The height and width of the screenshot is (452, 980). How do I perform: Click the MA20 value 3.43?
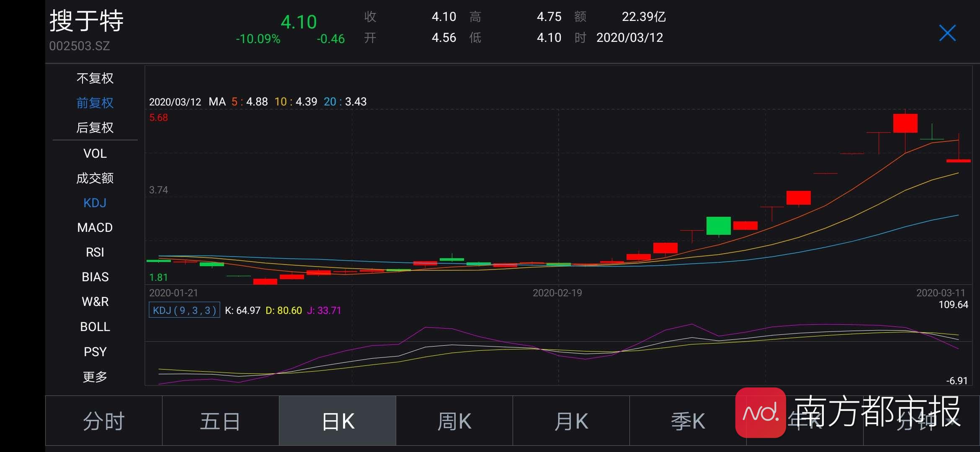coord(356,102)
